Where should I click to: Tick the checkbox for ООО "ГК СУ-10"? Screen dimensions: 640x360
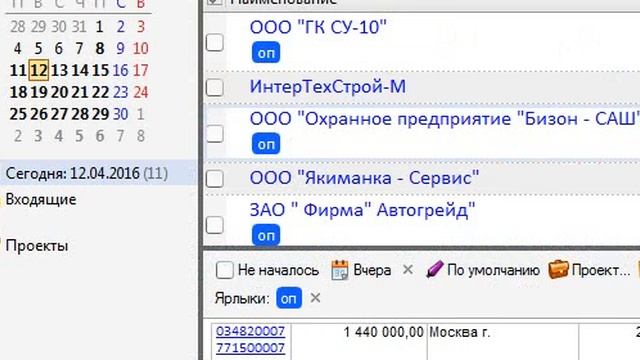coord(215,42)
